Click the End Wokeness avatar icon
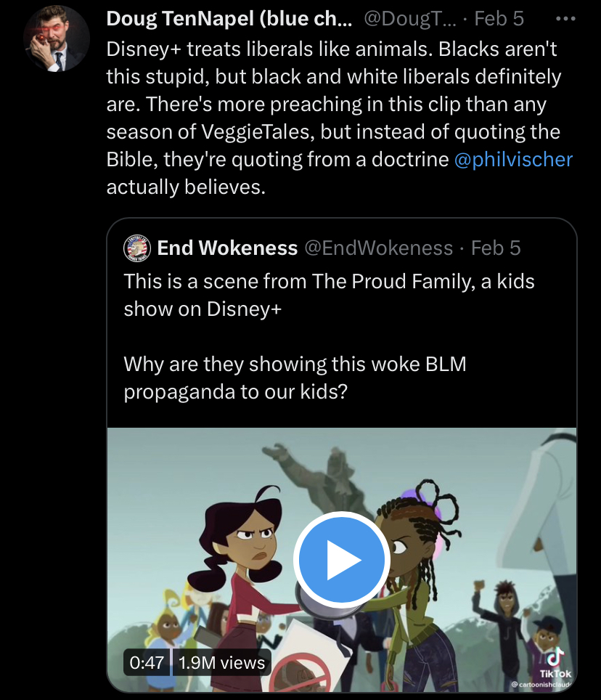The width and height of the screenshot is (601, 700). pyautogui.click(x=137, y=248)
